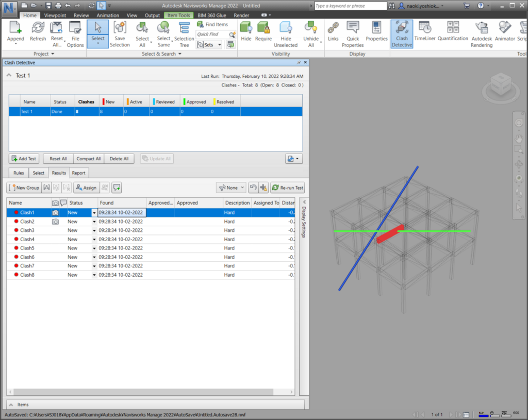Viewport: 528px width, 420px height.
Task: Refresh the model files
Action: (x=38, y=31)
